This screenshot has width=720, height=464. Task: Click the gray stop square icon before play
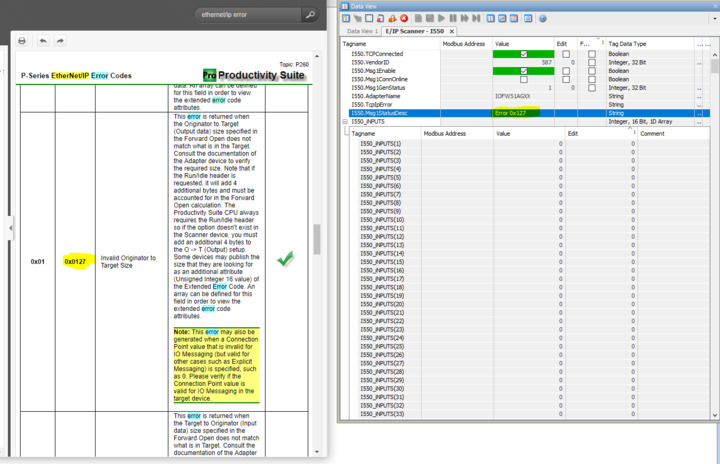[430, 18]
